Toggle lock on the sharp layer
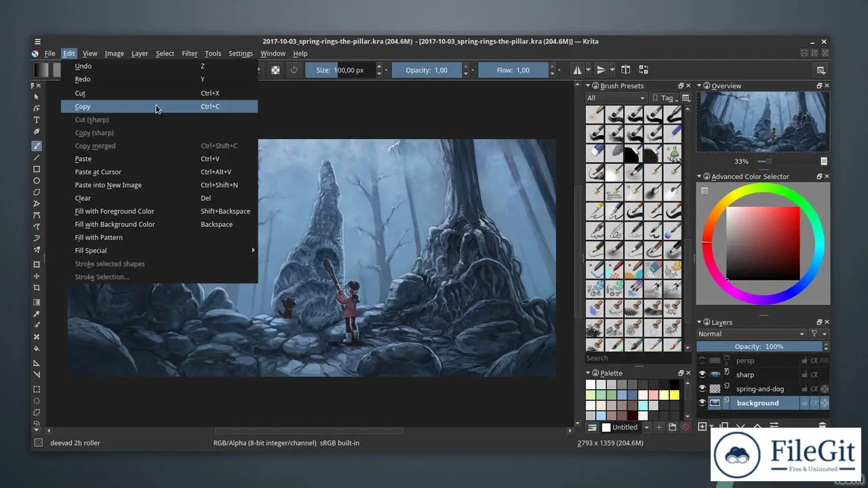Screen dimensions: 868x488 (x=805, y=375)
